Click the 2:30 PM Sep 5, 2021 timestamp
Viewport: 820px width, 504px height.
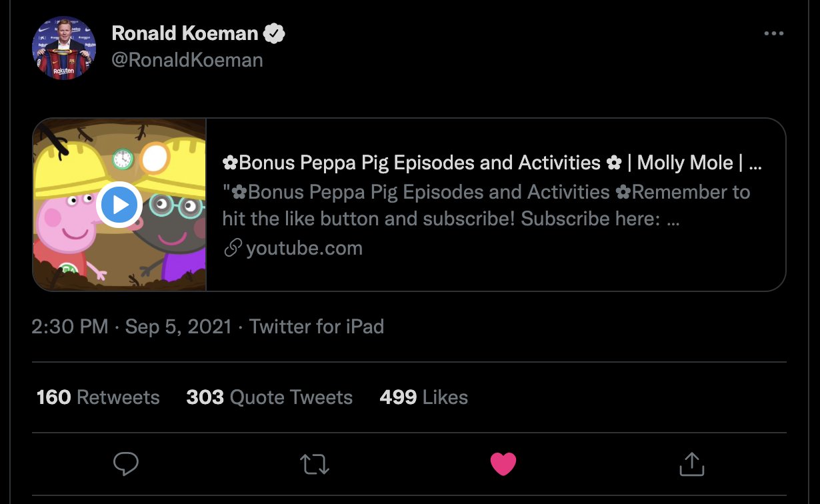131,327
